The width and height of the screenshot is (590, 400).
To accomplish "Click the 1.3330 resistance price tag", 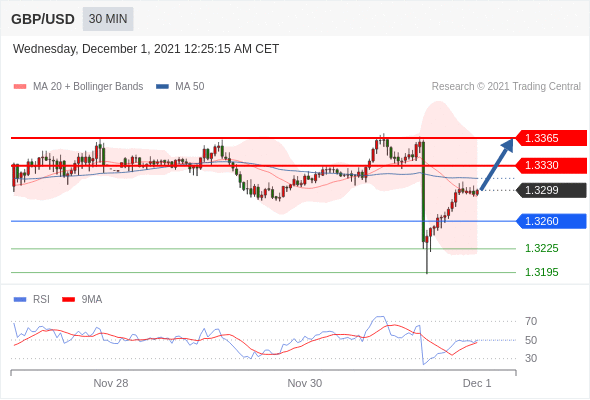I will tap(551, 165).
